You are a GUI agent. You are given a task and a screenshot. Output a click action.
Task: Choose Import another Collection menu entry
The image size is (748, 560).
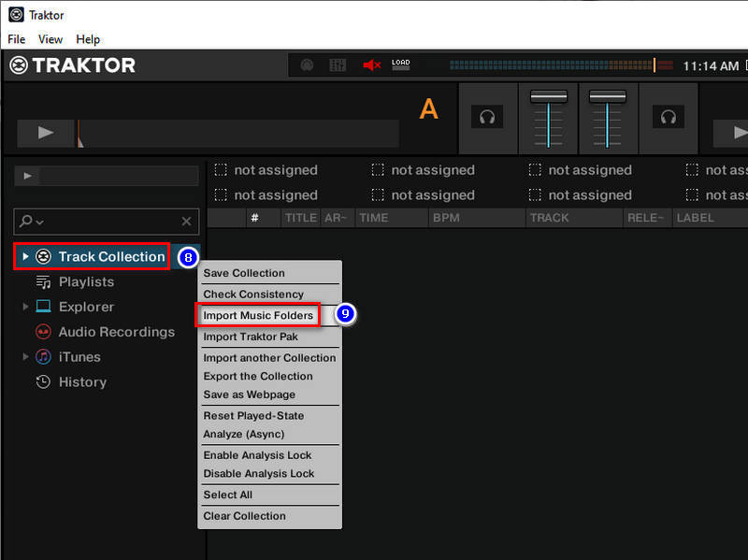coord(269,358)
